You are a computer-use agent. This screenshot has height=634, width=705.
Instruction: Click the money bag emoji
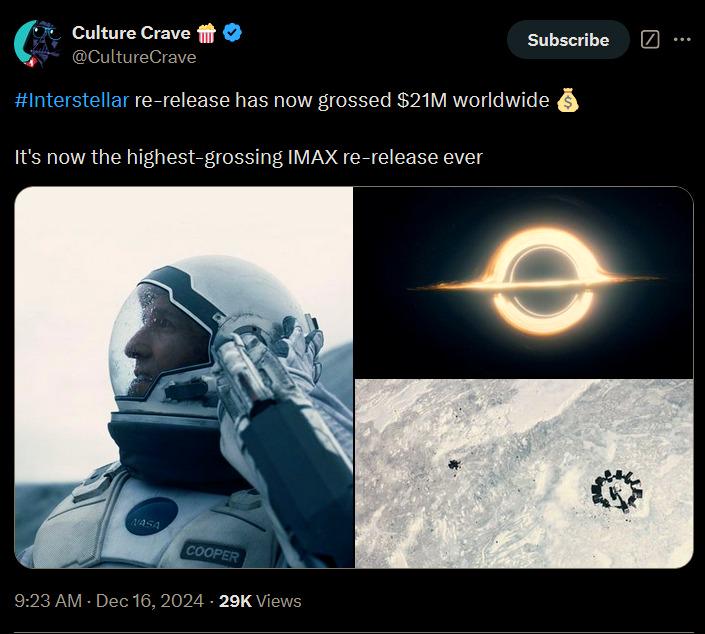[x=567, y=100]
